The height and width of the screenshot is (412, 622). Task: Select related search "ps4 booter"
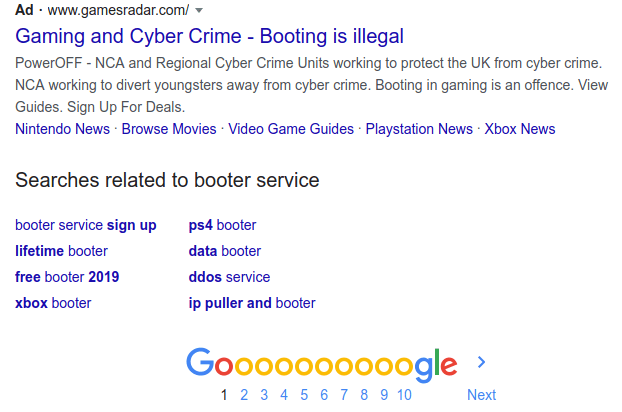click(222, 225)
